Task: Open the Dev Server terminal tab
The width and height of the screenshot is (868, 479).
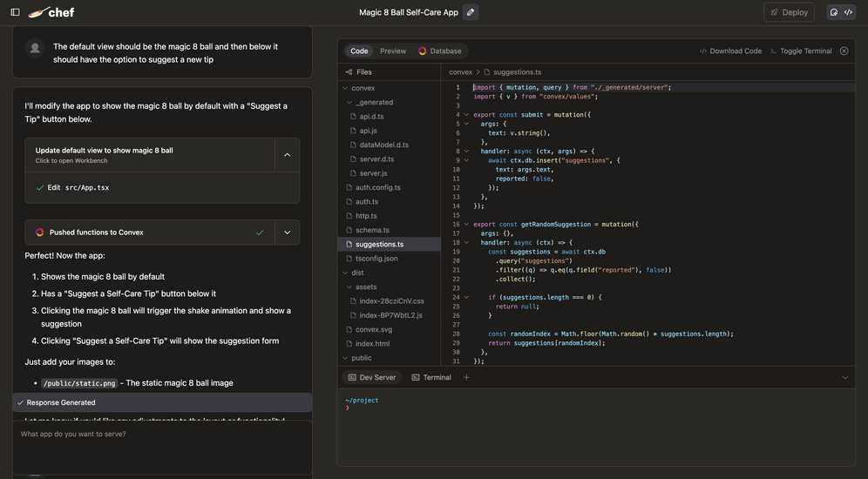Action: click(372, 377)
